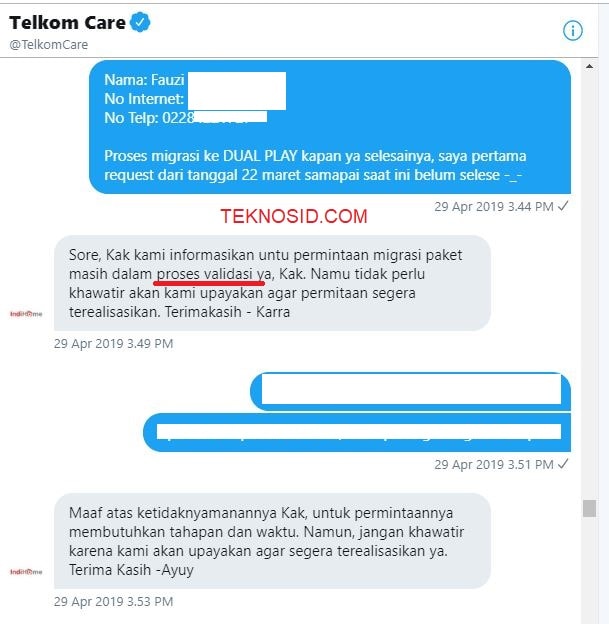Select Karra's reply about proses validasi
The width and height of the screenshot is (609, 624).
[x=272, y=283]
